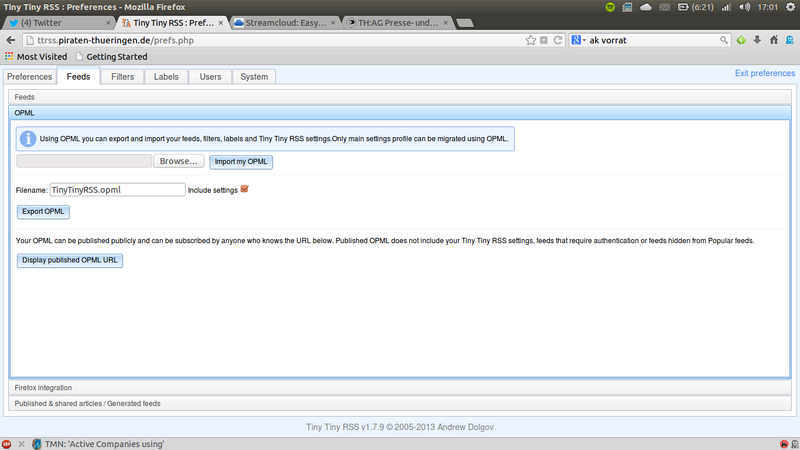800x450 pixels.
Task: Click the Exit preferences link
Action: tap(765, 73)
